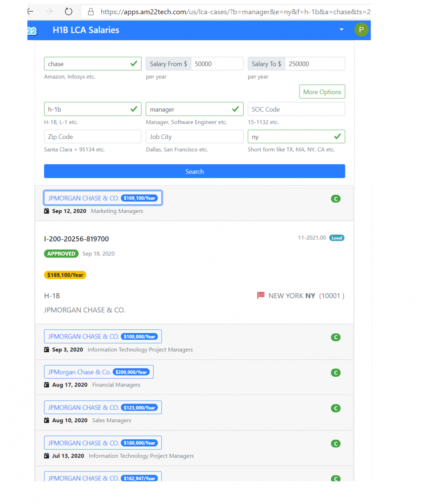The image size is (433, 504).
Task: Open JPMORGAN CHASE & CO. $100,000/Year result
Action: [x=103, y=337]
